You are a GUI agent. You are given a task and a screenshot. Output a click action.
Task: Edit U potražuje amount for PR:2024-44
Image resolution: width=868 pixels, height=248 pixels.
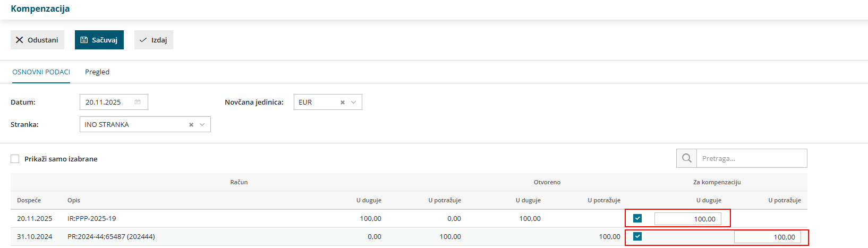pyautogui.click(x=767, y=237)
